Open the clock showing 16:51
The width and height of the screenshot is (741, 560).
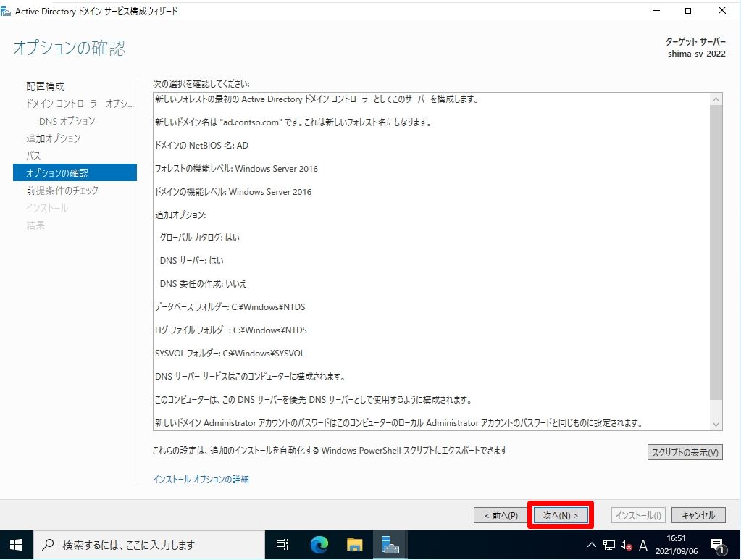coord(677,545)
